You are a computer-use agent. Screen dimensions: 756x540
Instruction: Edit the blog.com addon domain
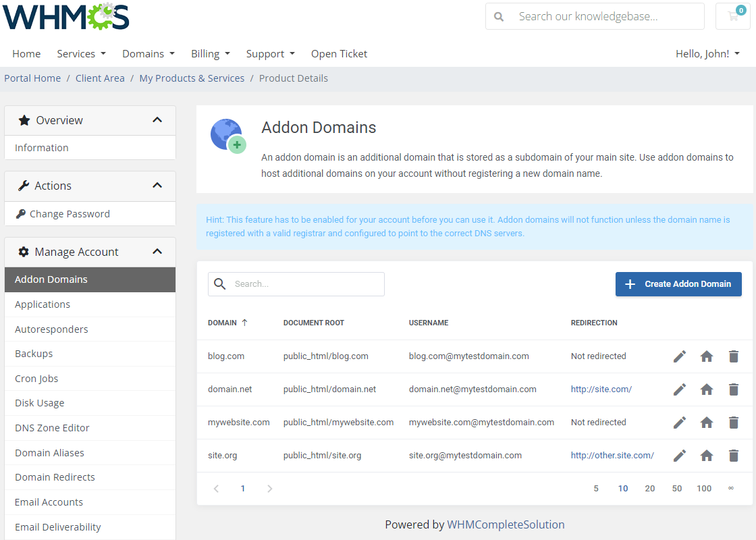pyautogui.click(x=679, y=356)
